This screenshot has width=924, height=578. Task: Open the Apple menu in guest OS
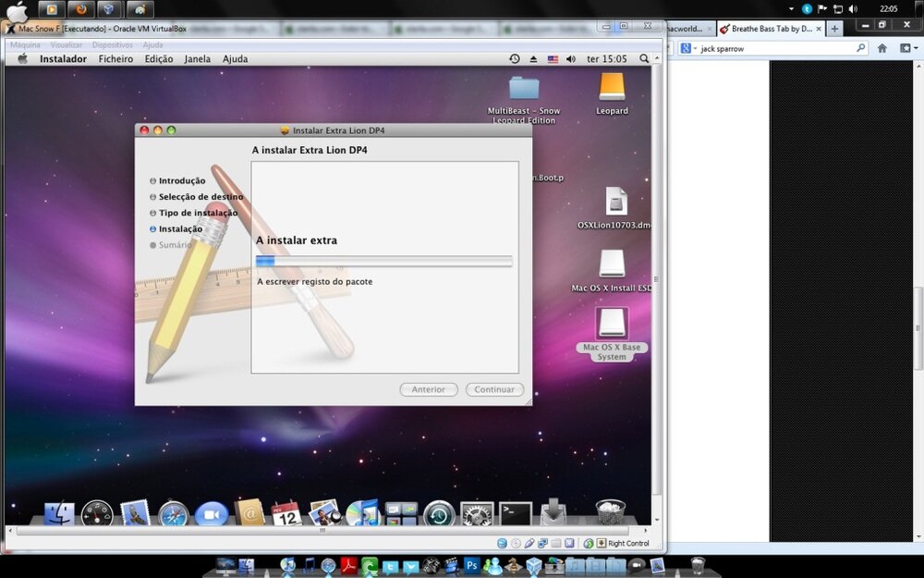pos(23,59)
